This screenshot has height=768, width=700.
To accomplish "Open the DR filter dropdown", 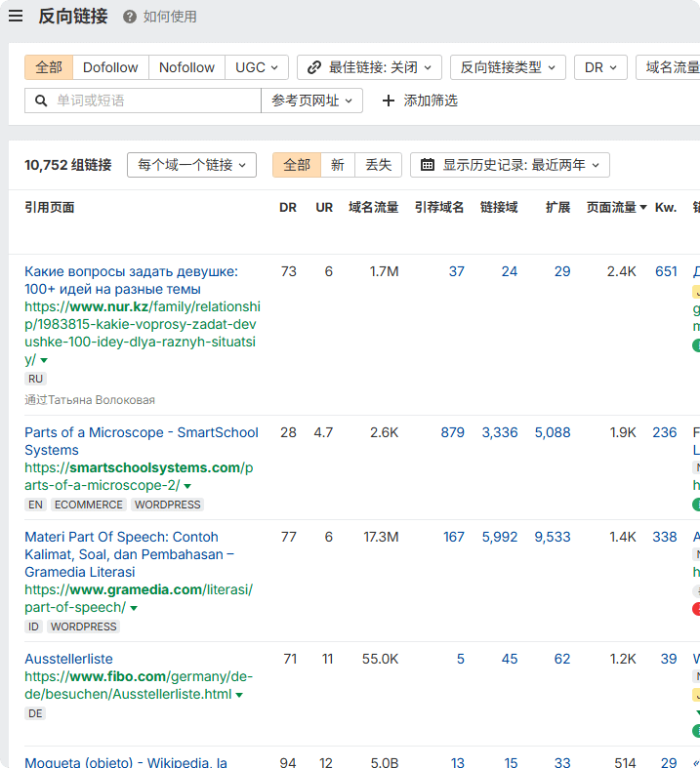I will coord(600,67).
